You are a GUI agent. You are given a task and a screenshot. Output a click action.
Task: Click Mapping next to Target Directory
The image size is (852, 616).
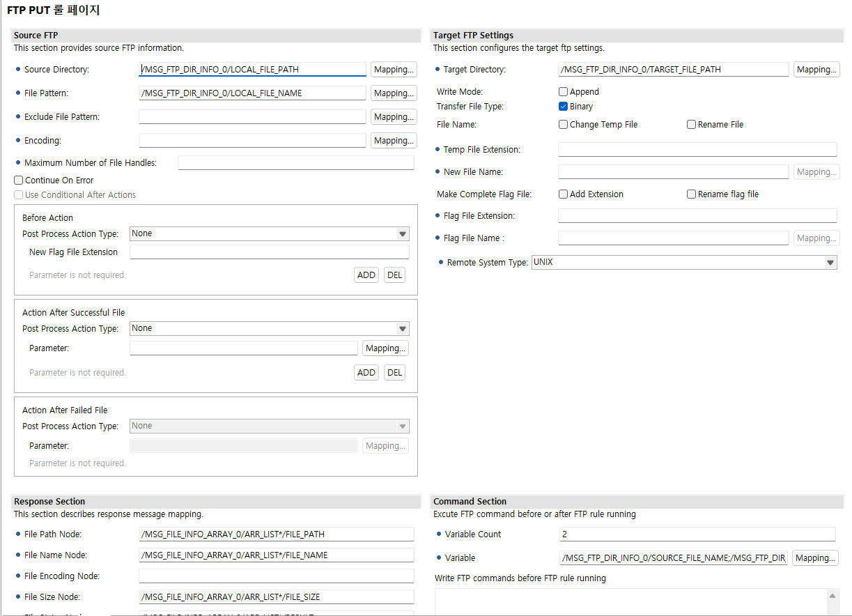[x=816, y=69]
